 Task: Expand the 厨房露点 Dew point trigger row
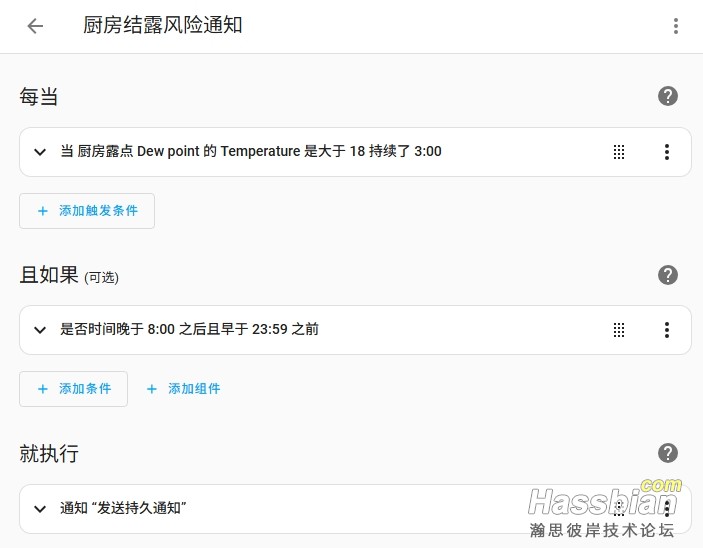pos(40,152)
